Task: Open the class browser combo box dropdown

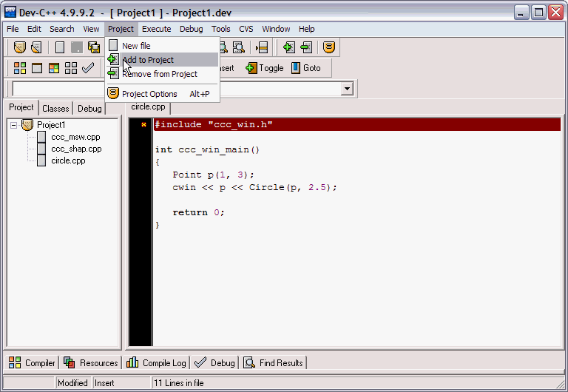Action: coord(347,89)
